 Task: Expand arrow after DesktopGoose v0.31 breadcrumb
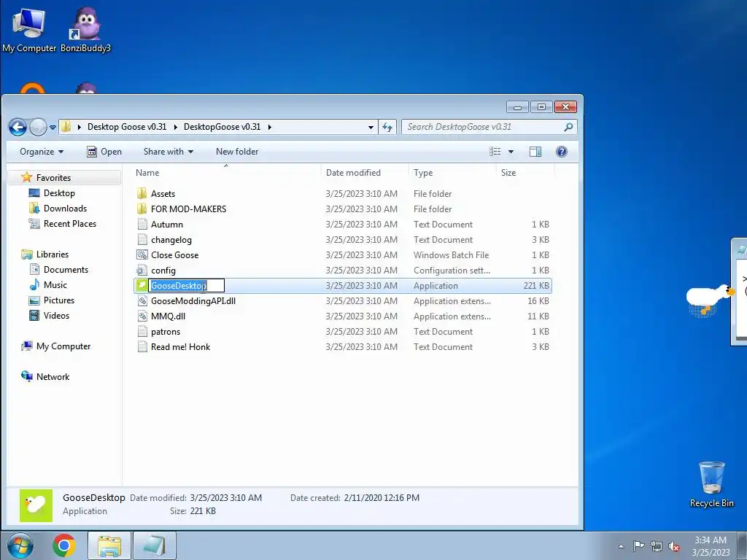(270, 127)
